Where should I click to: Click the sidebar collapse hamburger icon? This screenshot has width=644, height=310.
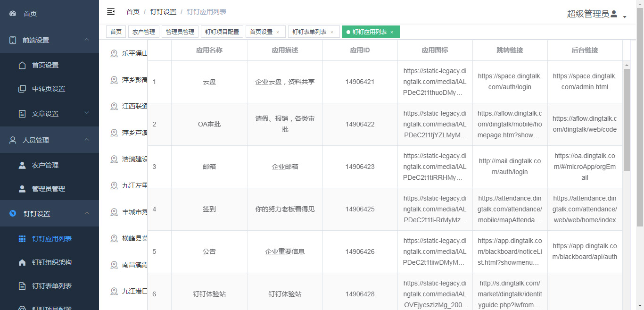111,11
